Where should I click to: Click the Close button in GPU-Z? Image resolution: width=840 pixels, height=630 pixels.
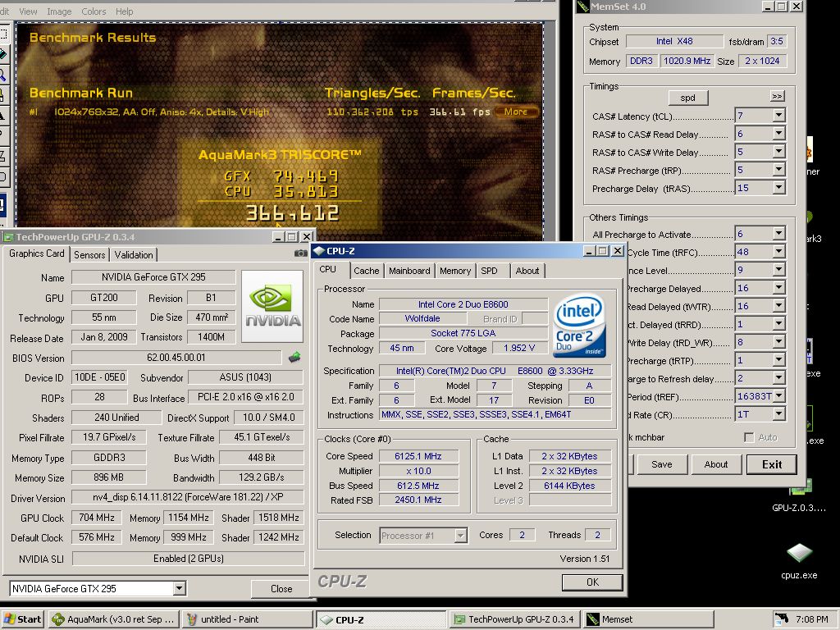pyautogui.click(x=281, y=589)
